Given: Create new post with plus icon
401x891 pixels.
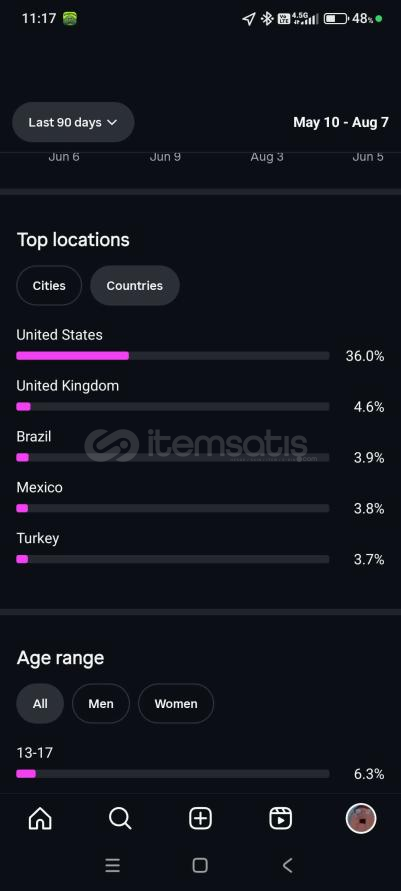Looking at the screenshot, I should [200, 819].
